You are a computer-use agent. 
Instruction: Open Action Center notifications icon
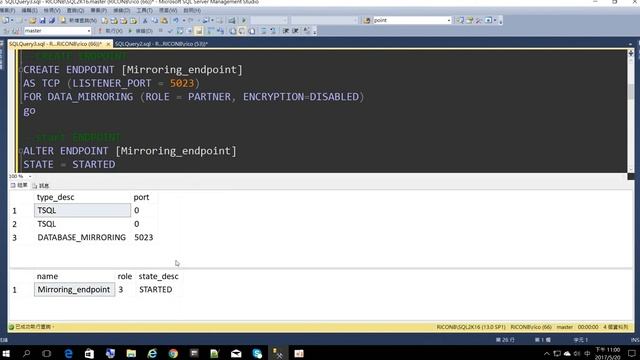(x=632, y=353)
